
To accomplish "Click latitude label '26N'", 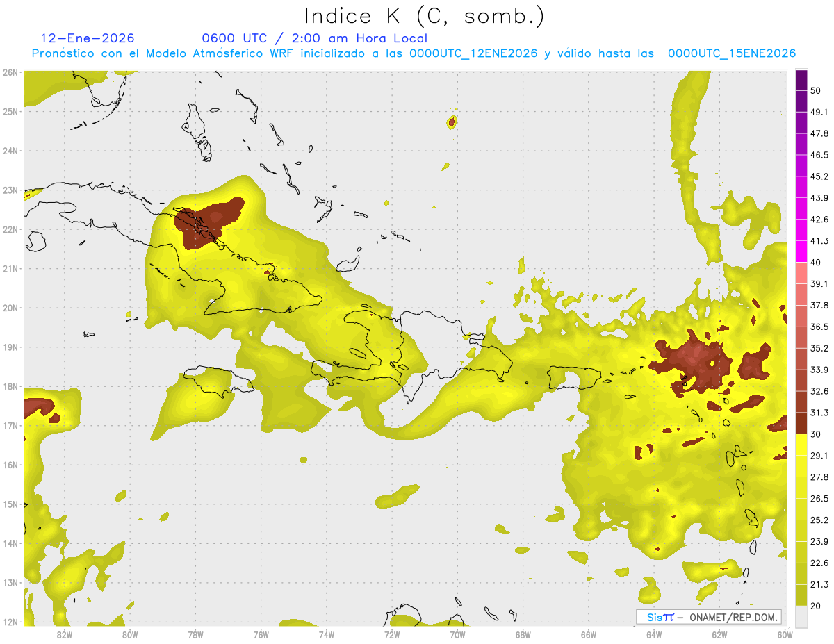I will (10, 72).
